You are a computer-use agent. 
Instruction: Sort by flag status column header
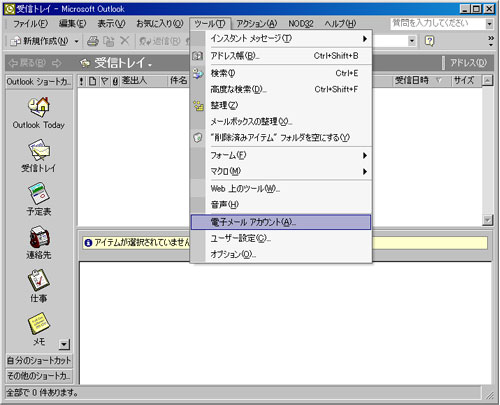click(104, 81)
